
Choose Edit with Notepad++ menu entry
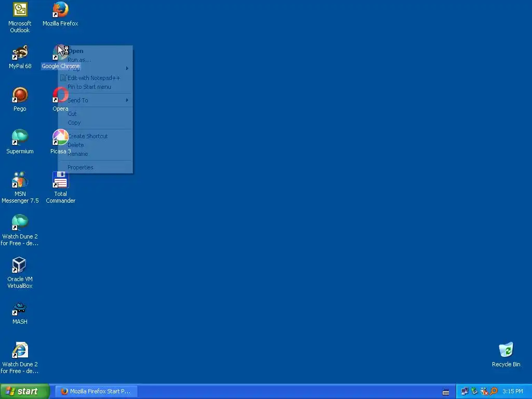point(96,78)
